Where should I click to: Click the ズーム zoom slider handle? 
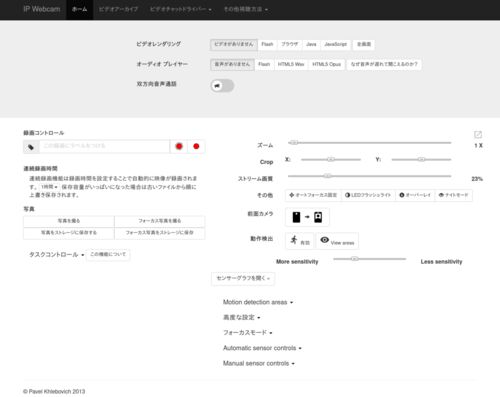[294, 143]
